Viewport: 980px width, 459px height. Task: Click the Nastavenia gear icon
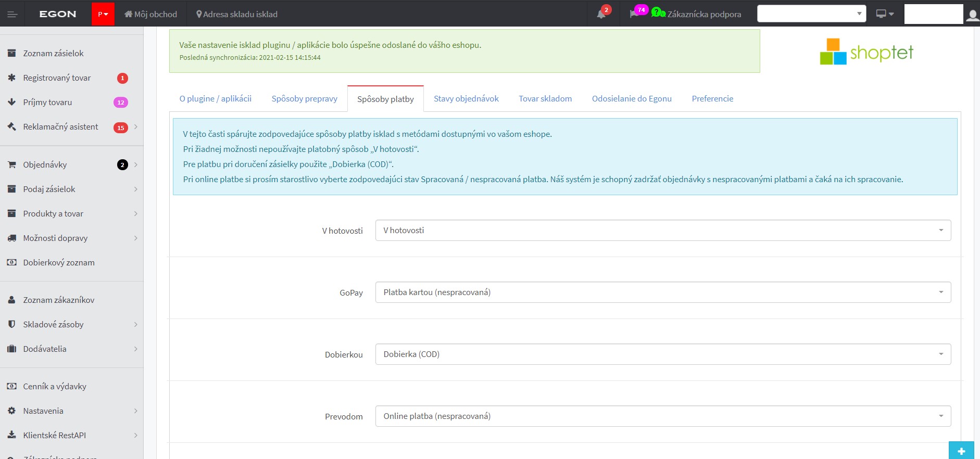(x=11, y=411)
